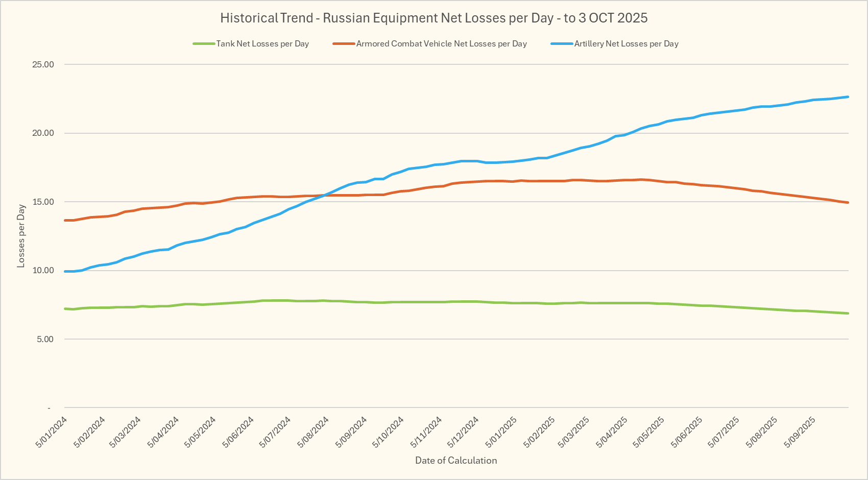The height and width of the screenshot is (480, 868).
Task: Click the Armored Combat Vehicle legend label
Action: 441,44
